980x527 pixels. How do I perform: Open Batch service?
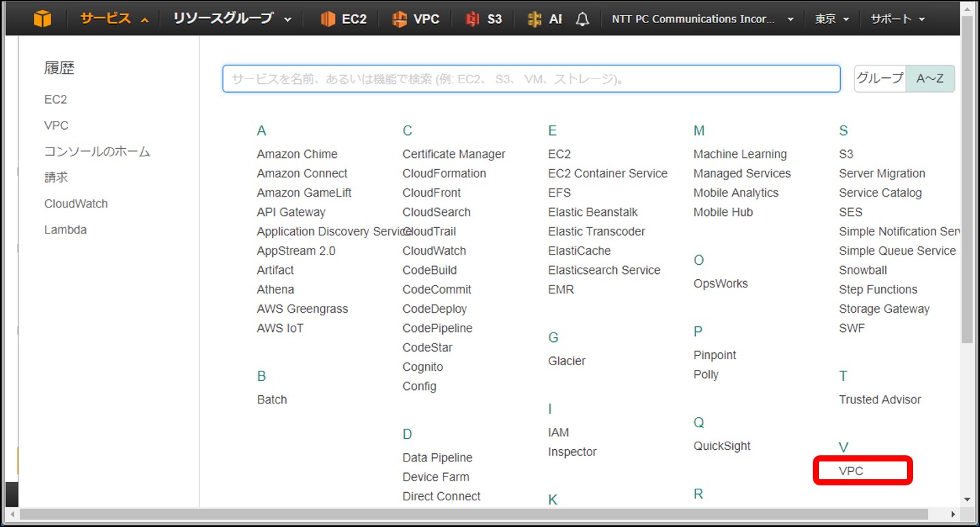272,399
